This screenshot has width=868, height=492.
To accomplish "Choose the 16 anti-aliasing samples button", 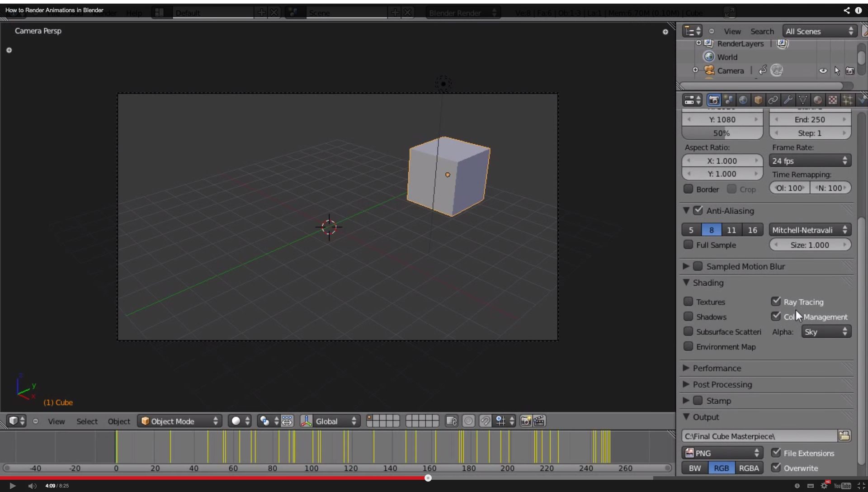I will (753, 230).
